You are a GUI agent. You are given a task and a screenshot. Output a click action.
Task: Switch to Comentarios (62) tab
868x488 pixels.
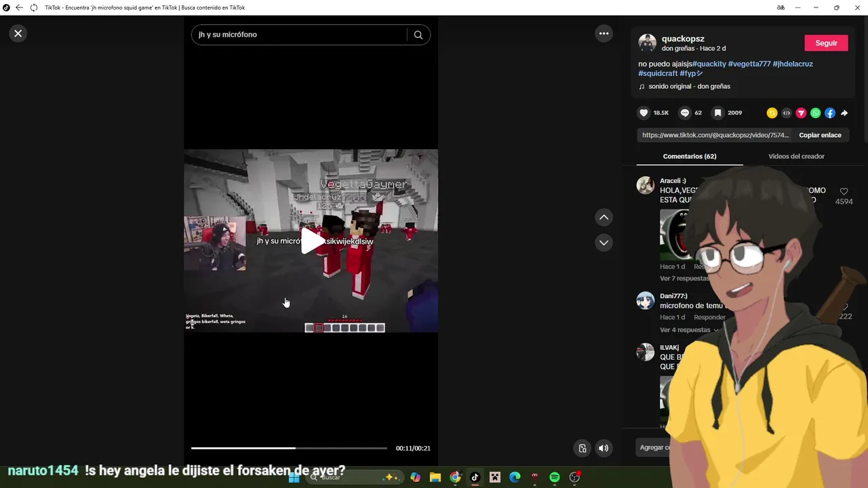pyautogui.click(x=690, y=157)
